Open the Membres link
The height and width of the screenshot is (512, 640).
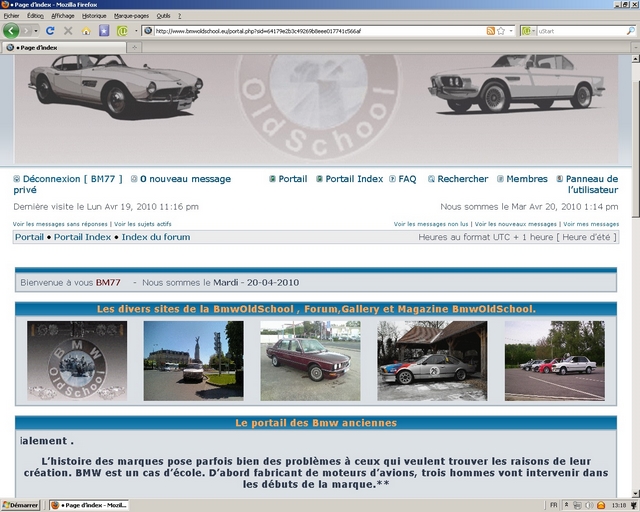(x=527, y=179)
